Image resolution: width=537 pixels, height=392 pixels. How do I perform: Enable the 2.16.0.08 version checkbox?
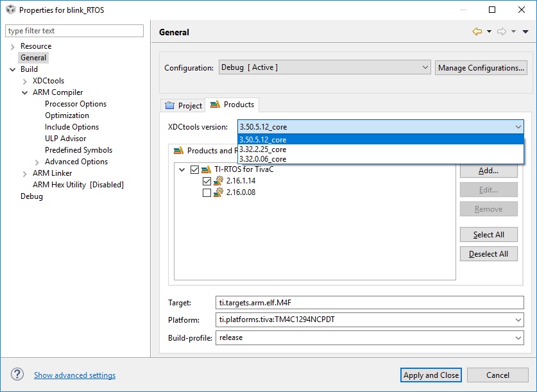pos(207,192)
